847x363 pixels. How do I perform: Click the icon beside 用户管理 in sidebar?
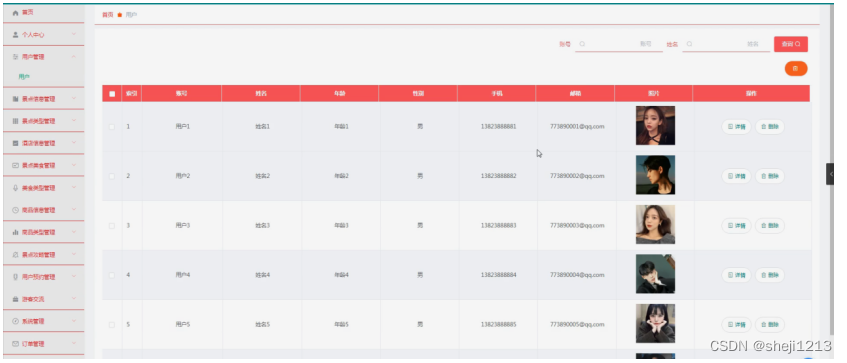coord(15,57)
